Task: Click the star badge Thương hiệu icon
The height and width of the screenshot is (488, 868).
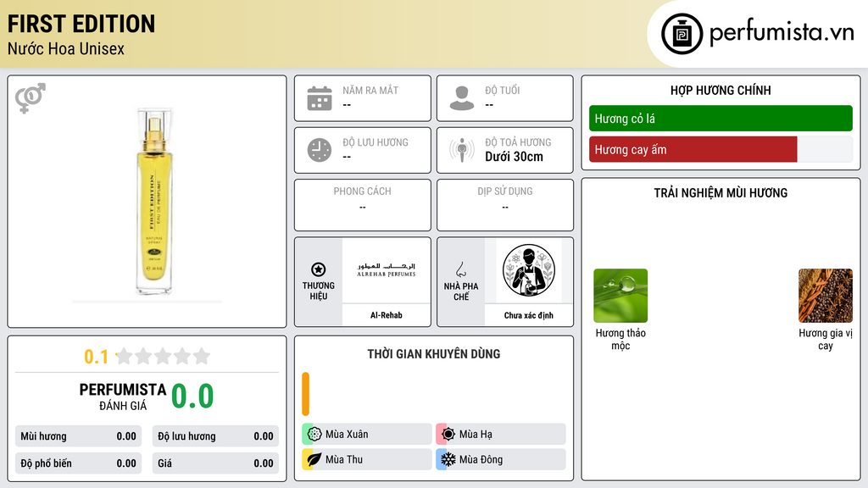Action: [x=319, y=269]
